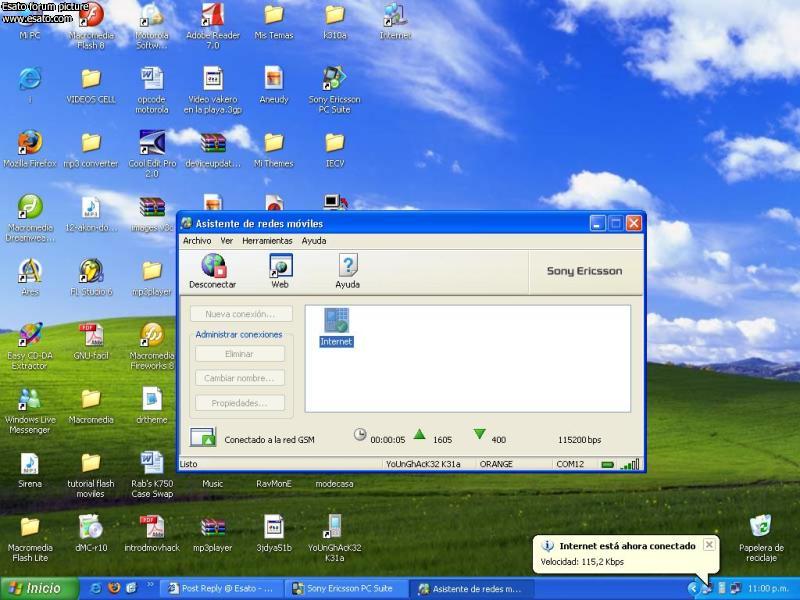Open the Sony Ericsson PC Suite desktop icon
Viewport: 800px width, 600px height.
pyautogui.click(x=334, y=90)
